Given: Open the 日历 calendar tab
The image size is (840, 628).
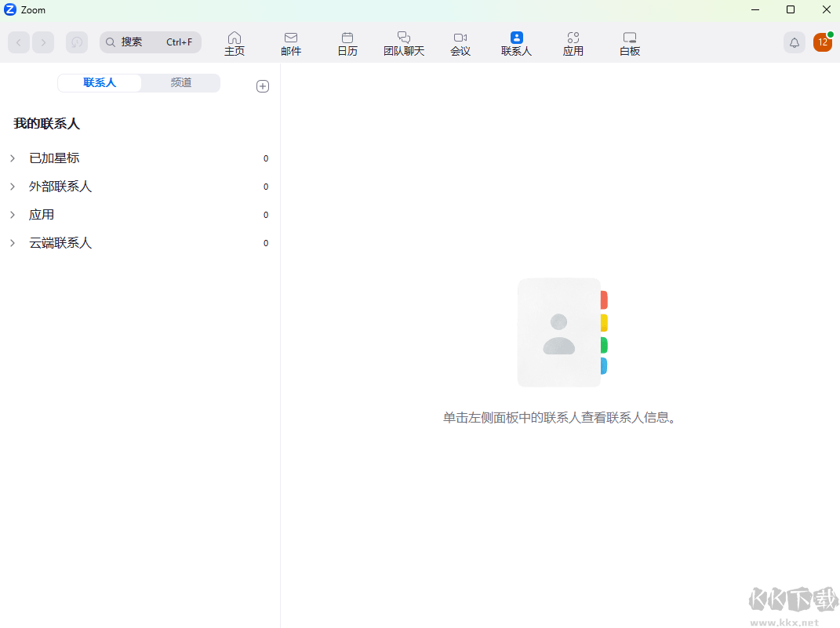Looking at the screenshot, I should tap(347, 43).
